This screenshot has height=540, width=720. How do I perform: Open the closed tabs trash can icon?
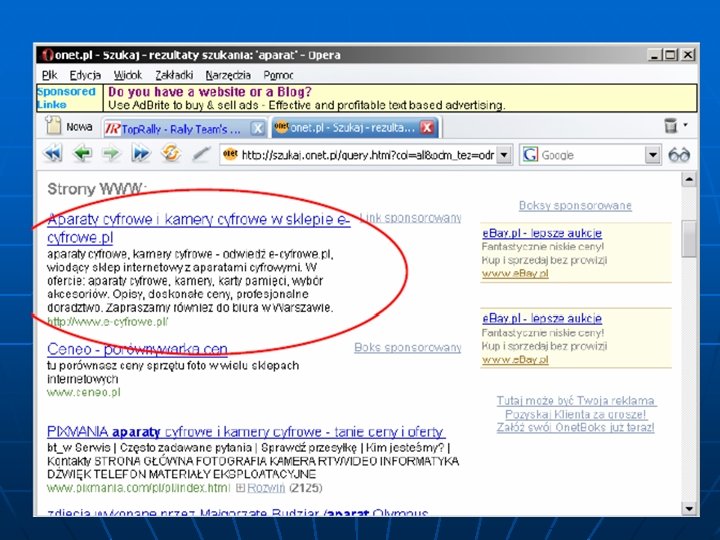[x=671, y=125]
